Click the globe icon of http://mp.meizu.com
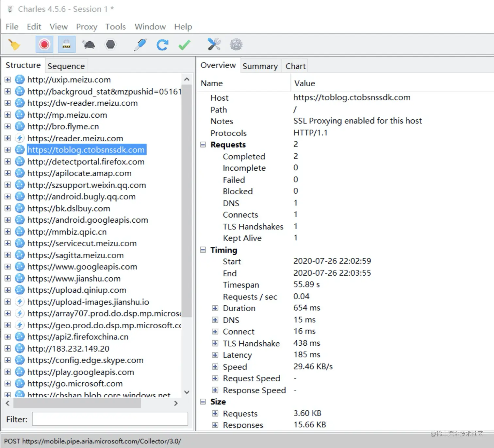This screenshot has height=448, width=494. point(20,115)
